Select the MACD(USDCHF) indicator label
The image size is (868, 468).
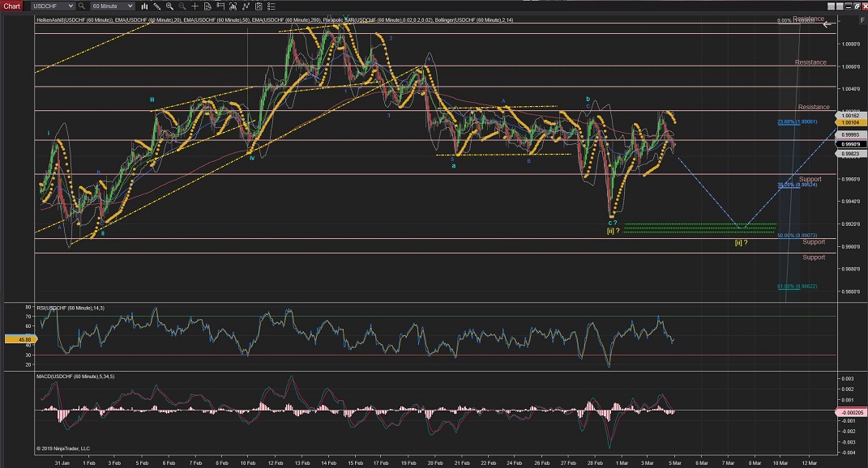pos(75,377)
